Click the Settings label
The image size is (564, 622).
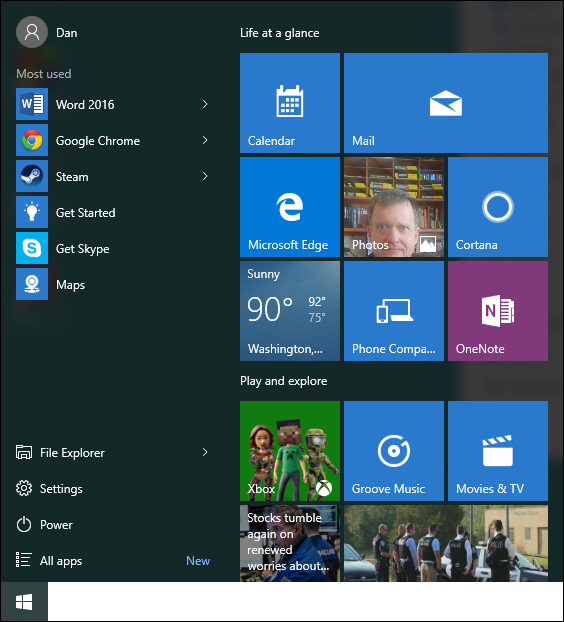pyautogui.click(x=61, y=489)
